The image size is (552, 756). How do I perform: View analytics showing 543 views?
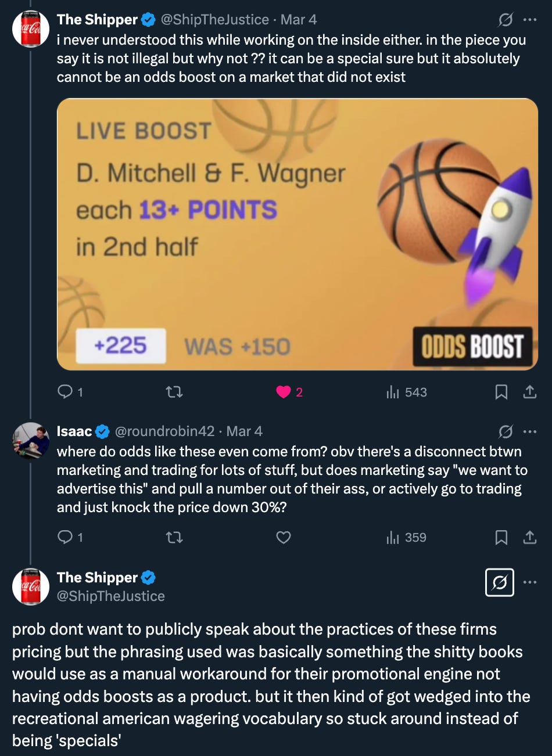coord(406,393)
